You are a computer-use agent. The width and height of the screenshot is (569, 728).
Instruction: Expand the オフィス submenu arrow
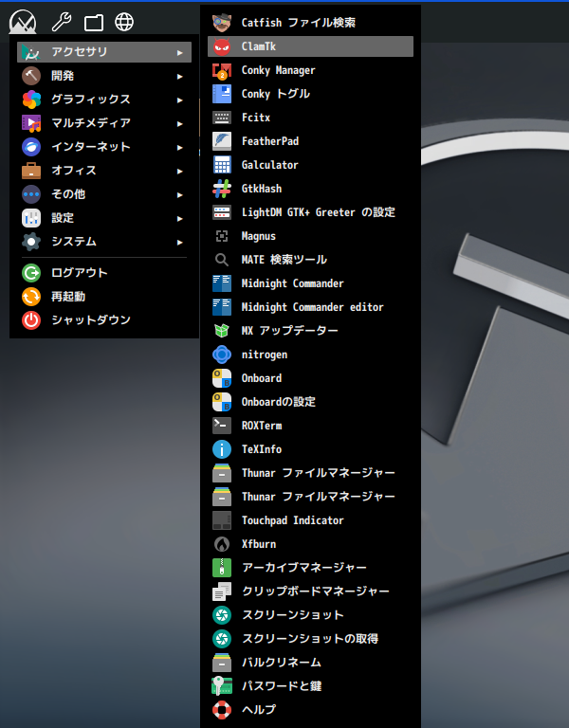(180, 171)
